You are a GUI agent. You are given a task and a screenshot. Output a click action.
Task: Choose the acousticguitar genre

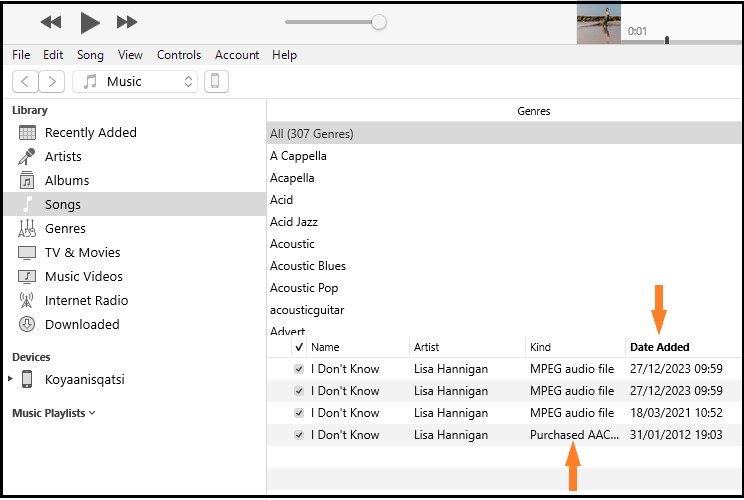[307, 310]
